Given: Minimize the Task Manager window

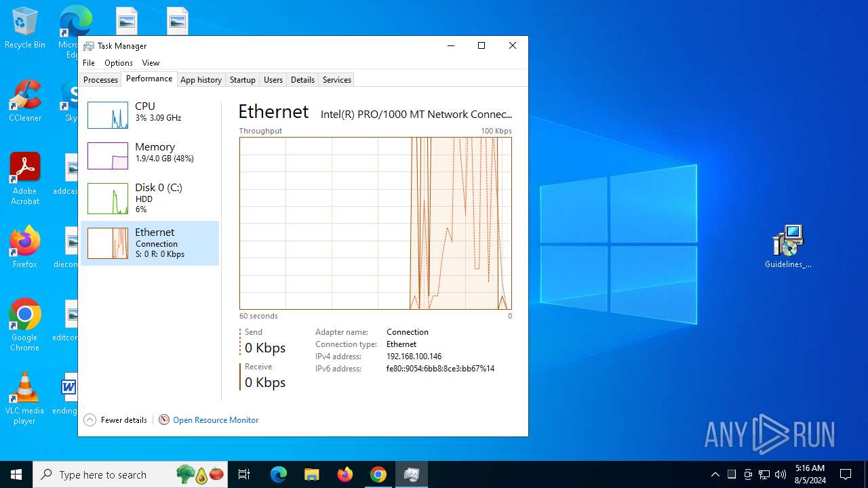Looking at the screenshot, I should (x=451, y=45).
